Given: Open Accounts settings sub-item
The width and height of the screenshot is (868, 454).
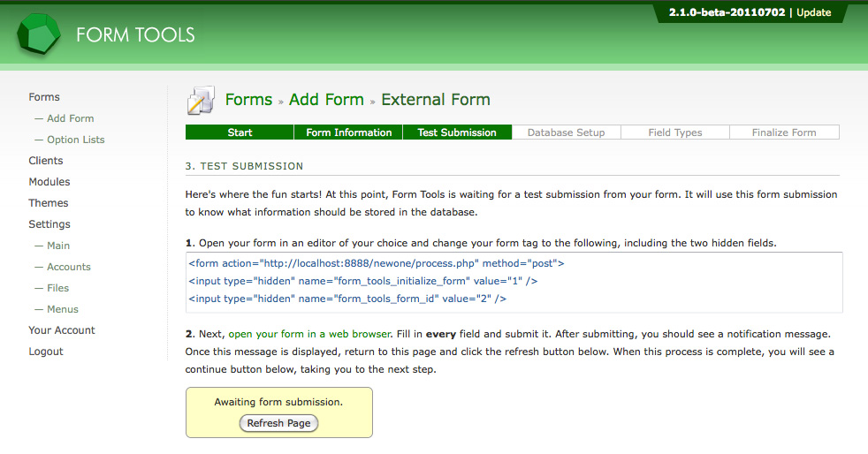Looking at the screenshot, I should pyautogui.click(x=69, y=267).
